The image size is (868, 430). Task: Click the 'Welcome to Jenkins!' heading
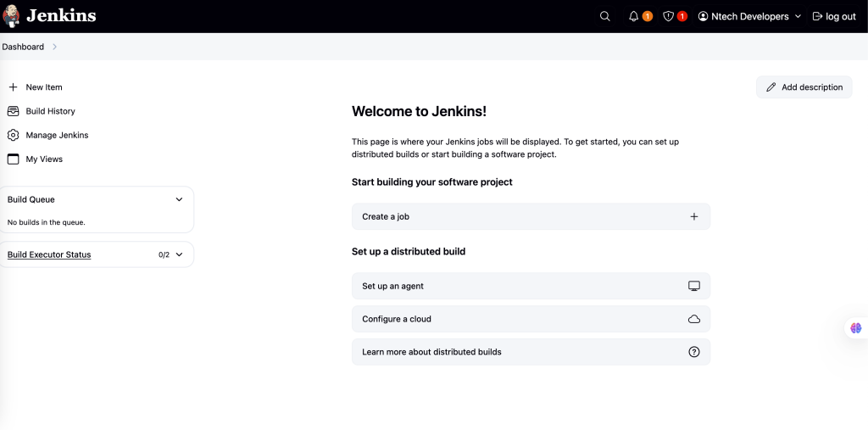tap(419, 111)
